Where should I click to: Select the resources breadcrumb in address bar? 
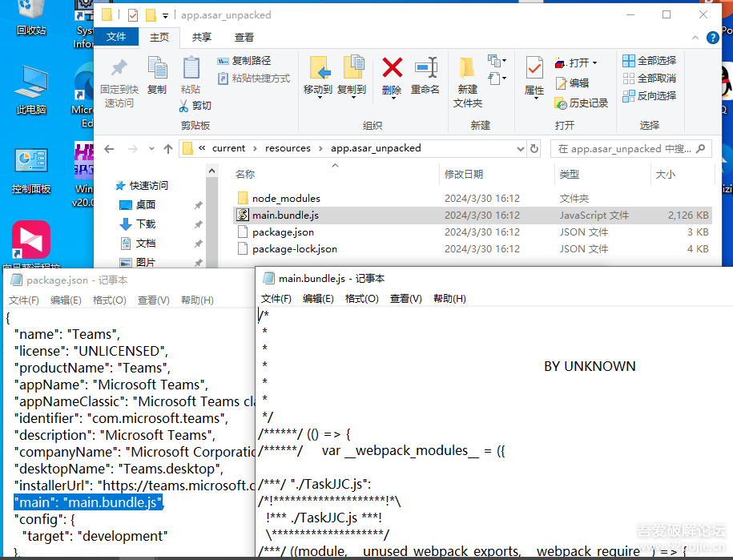click(x=288, y=148)
